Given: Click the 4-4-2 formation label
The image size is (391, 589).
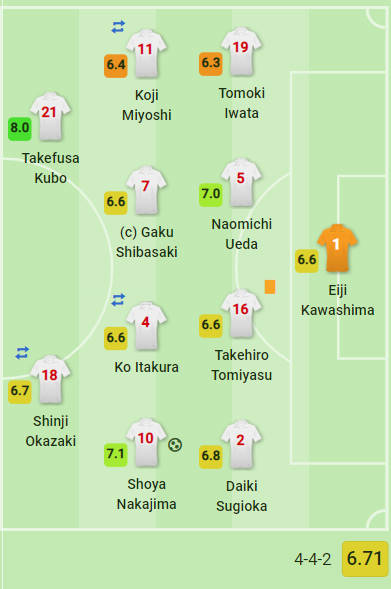Looking at the screenshot, I should tap(313, 559).
